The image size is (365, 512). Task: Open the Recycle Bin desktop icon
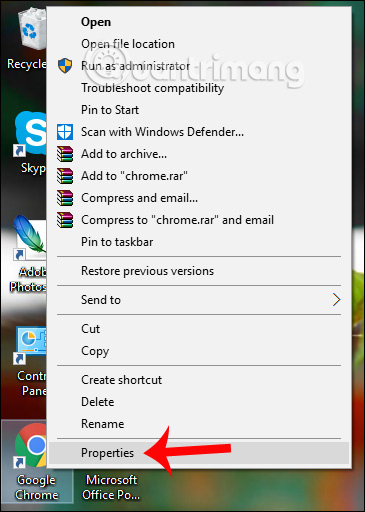(32, 29)
